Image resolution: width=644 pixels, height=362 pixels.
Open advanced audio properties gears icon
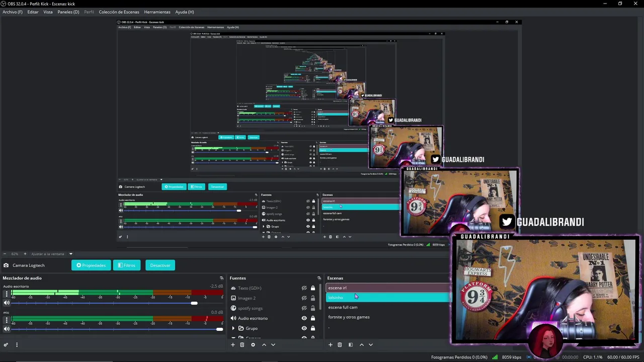tap(6, 345)
